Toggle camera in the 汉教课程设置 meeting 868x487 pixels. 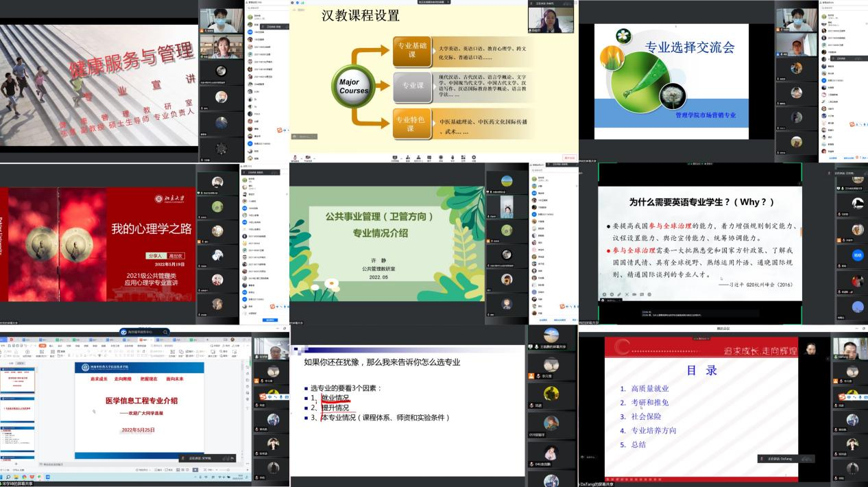tap(306, 158)
